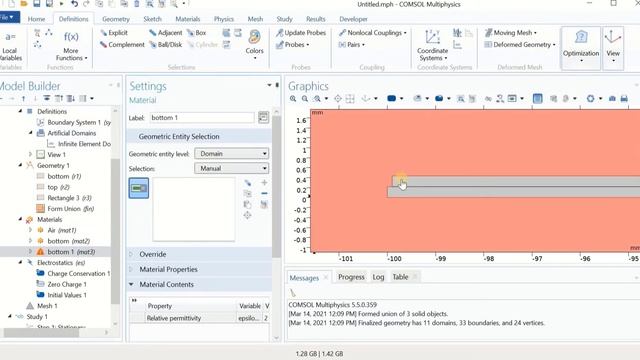Image resolution: width=640 pixels, height=360 pixels.
Task: Select Boundary System 1 node
Action: coord(73,122)
